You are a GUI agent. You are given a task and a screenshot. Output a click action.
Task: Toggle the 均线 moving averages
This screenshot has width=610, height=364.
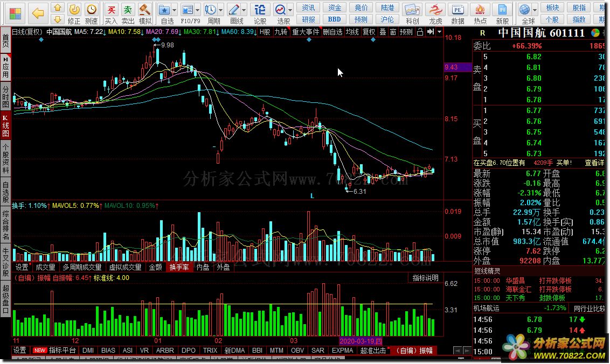[352, 32]
